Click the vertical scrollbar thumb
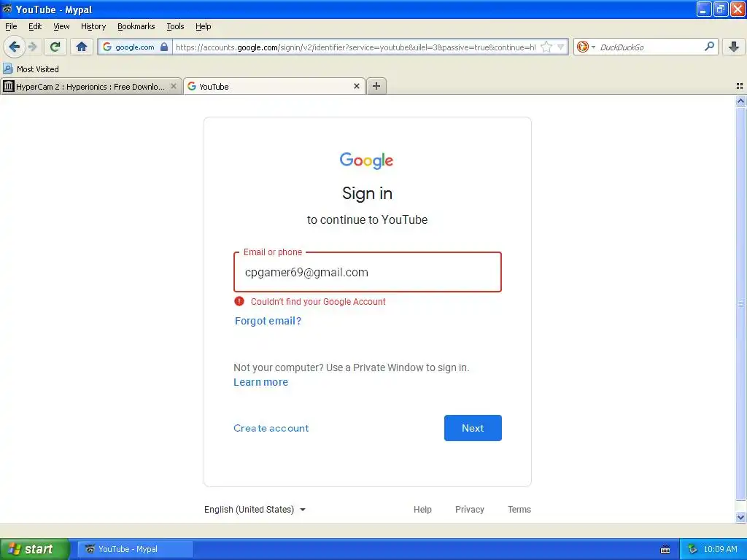This screenshot has height=560, width=747. [x=740, y=304]
